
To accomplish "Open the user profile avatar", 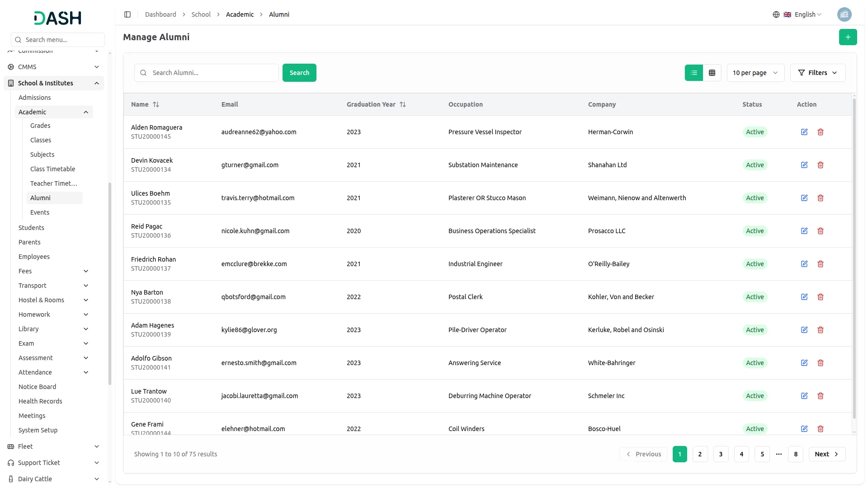I will [844, 14].
